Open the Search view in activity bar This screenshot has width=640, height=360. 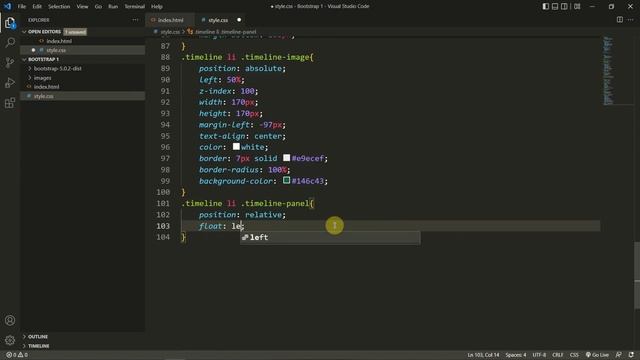[10, 42]
